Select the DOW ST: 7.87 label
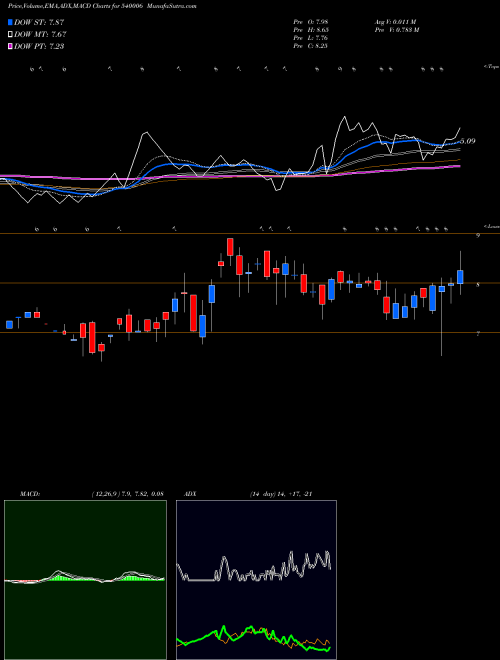Screen dimensions: 500x660 [x=39, y=22]
